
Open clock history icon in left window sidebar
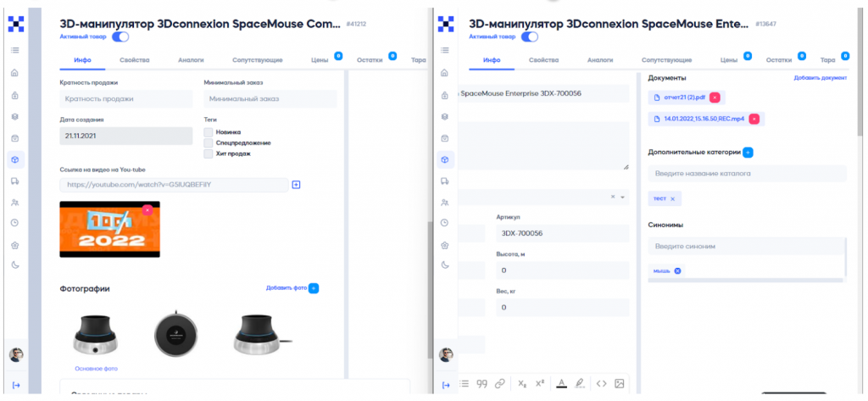pos(15,223)
